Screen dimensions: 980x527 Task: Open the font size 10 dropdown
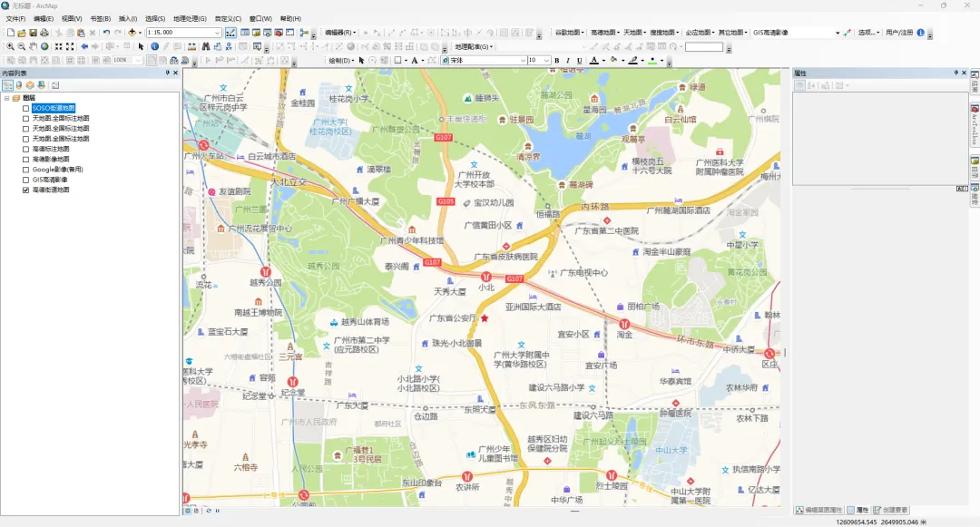coord(547,61)
